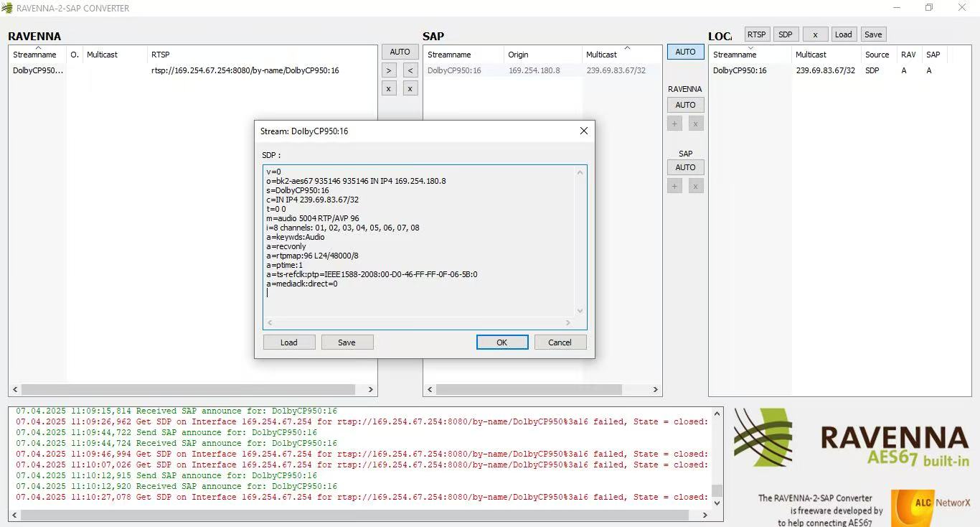
Task: Cancel the SDP dialog
Action: (560, 342)
